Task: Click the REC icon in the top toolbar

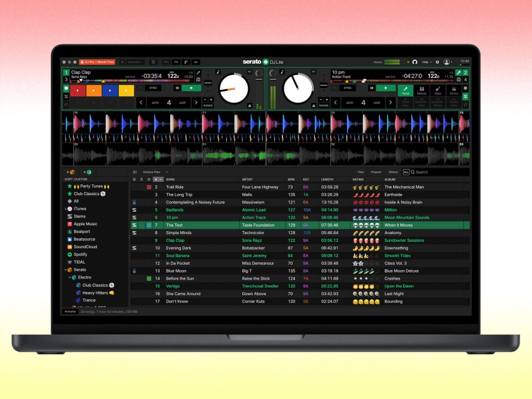Action: point(166,61)
